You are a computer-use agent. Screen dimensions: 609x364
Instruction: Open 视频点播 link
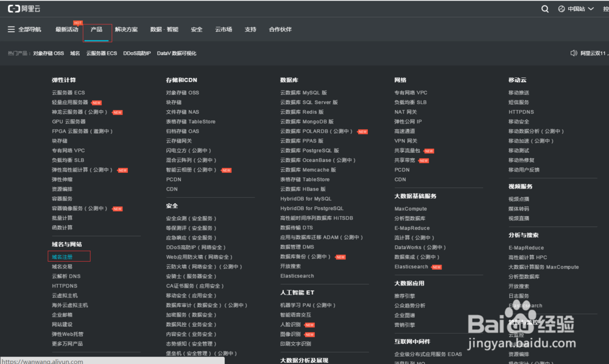519,199
